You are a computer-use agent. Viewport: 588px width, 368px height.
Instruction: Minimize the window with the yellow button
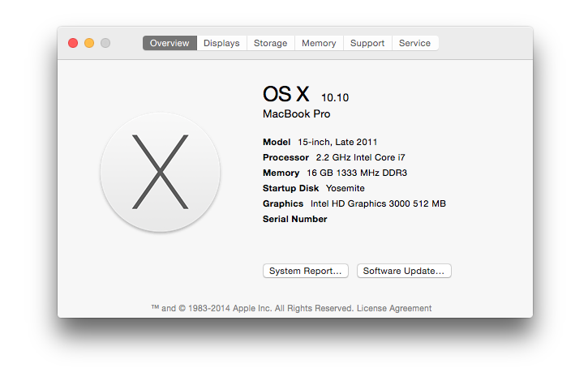pyautogui.click(x=89, y=43)
